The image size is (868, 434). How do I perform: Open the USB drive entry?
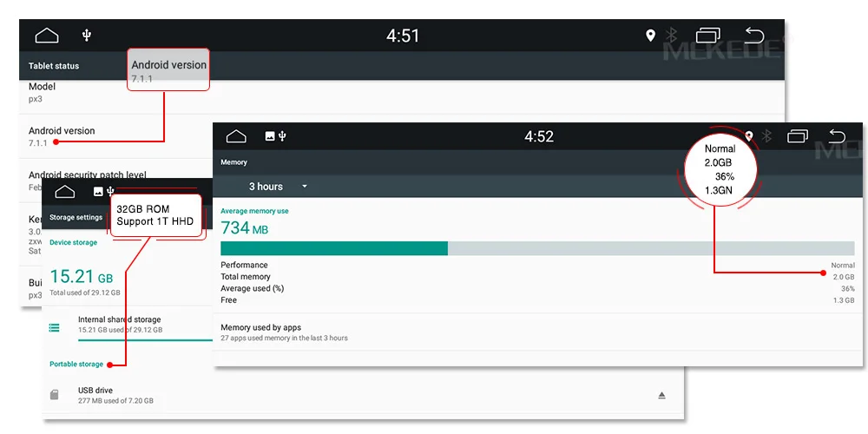[x=363, y=395]
